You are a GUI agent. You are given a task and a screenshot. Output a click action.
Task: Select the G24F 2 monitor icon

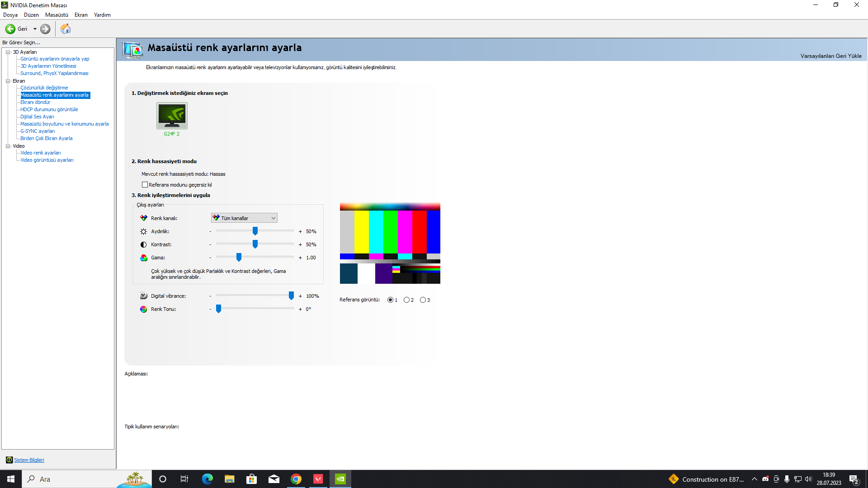pos(172,116)
